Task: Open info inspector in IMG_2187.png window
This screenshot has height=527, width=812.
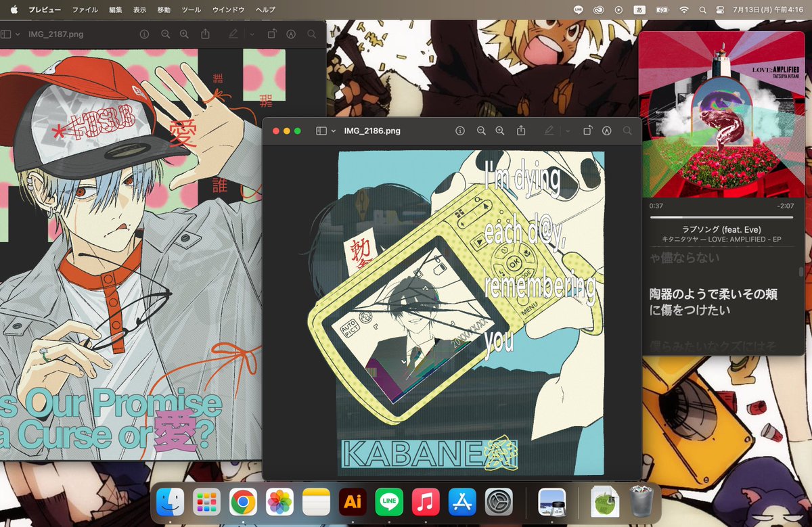Action: point(144,34)
